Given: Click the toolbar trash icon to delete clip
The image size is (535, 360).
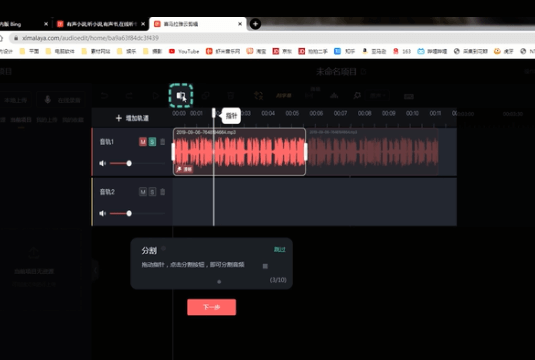Looking at the screenshot, I should 231,96.
